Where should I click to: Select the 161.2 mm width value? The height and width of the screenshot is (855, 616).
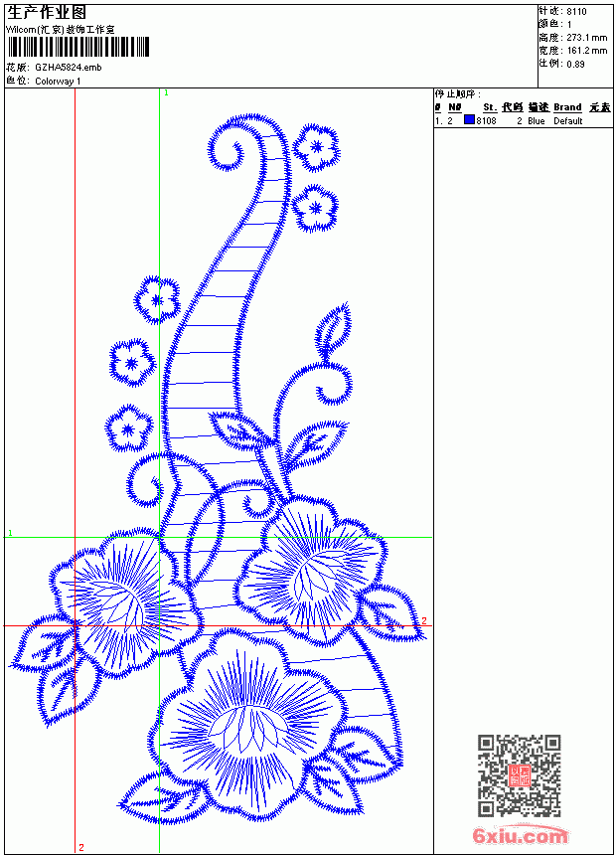[x=586, y=51]
